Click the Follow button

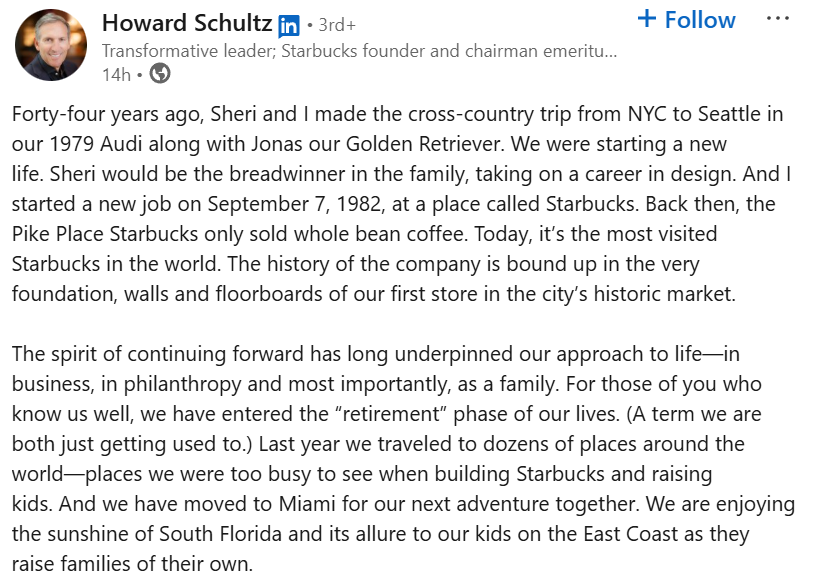click(x=686, y=20)
